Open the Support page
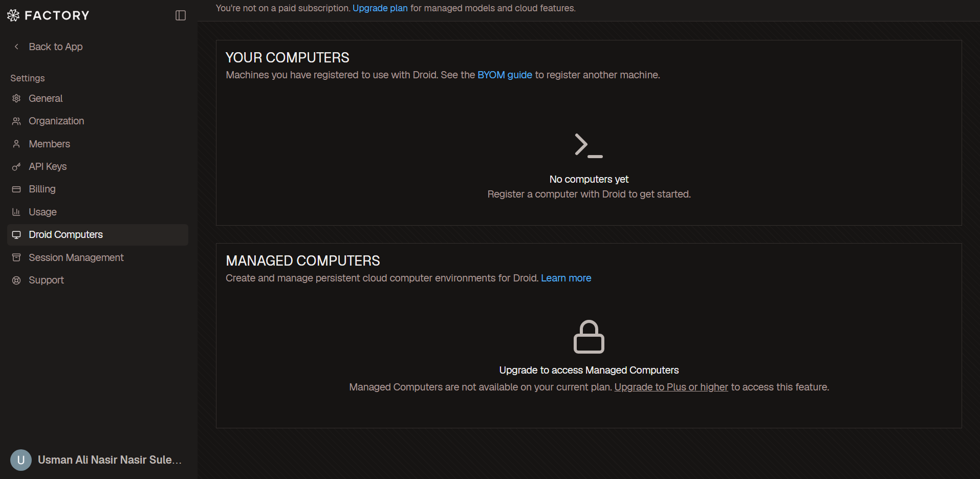Image resolution: width=980 pixels, height=479 pixels. [98, 280]
